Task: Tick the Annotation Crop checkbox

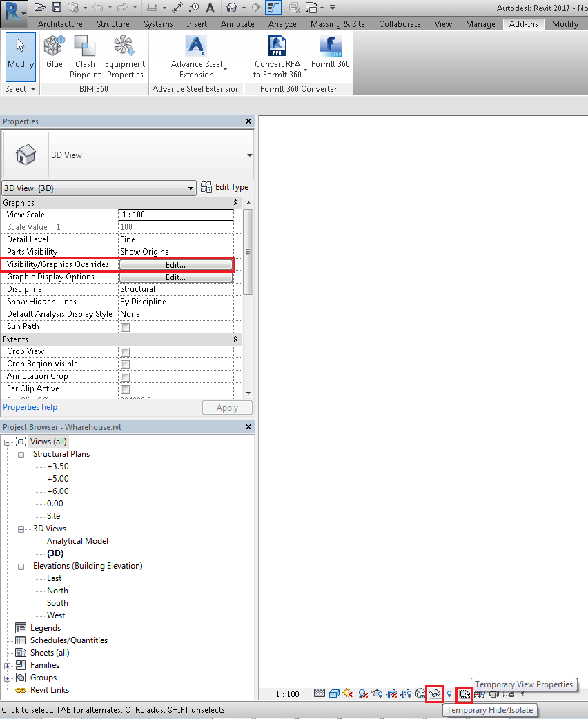Action: [125, 377]
